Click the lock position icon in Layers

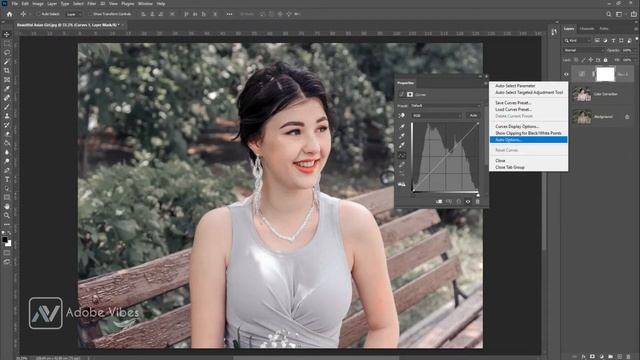pos(591,60)
